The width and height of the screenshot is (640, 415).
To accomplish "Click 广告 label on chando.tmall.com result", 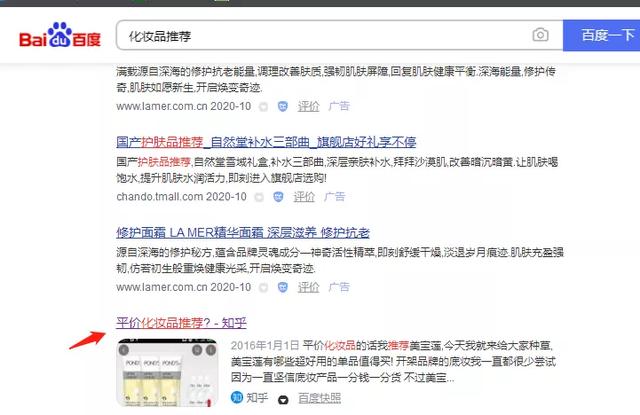I will pos(335,197).
